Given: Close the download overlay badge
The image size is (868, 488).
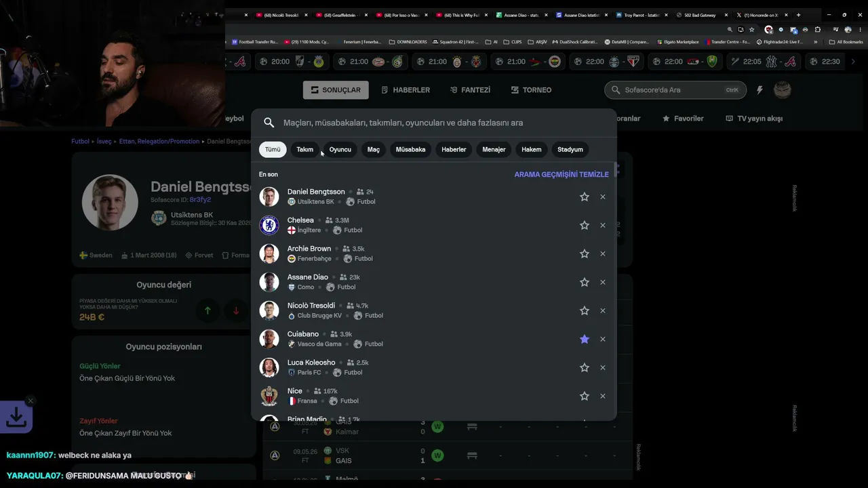Looking at the screenshot, I should pyautogui.click(x=30, y=401).
